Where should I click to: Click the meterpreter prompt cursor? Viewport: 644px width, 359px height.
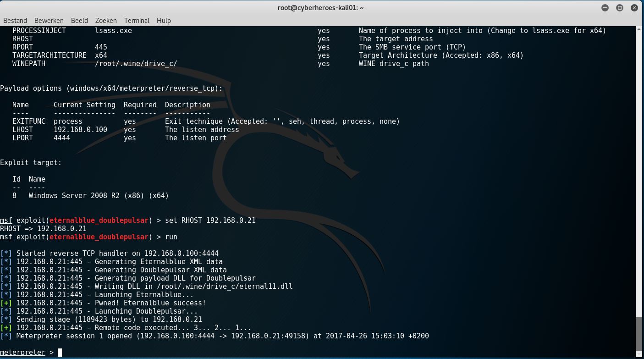(60, 353)
